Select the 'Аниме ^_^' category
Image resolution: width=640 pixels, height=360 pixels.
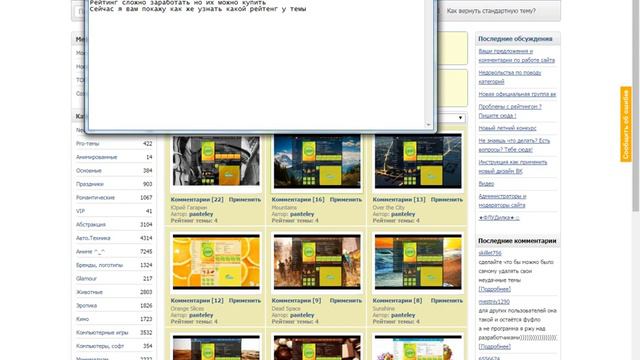point(90,251)
